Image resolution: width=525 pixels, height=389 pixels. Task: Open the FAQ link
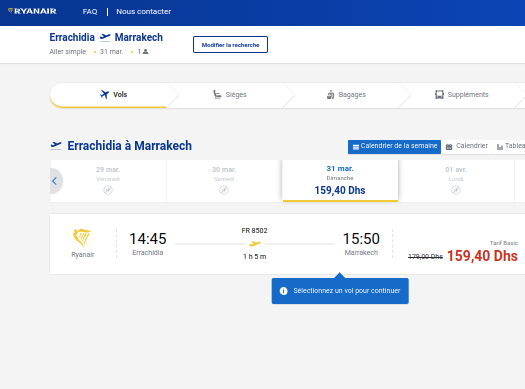90,12
